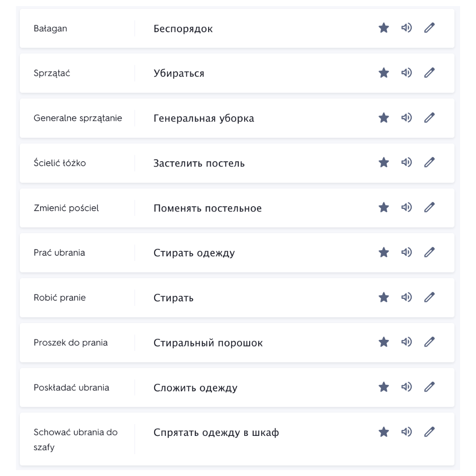Play speaker icon for Стиральный порошок
This screenshot has height=476, width=476.
click(406, 342)
